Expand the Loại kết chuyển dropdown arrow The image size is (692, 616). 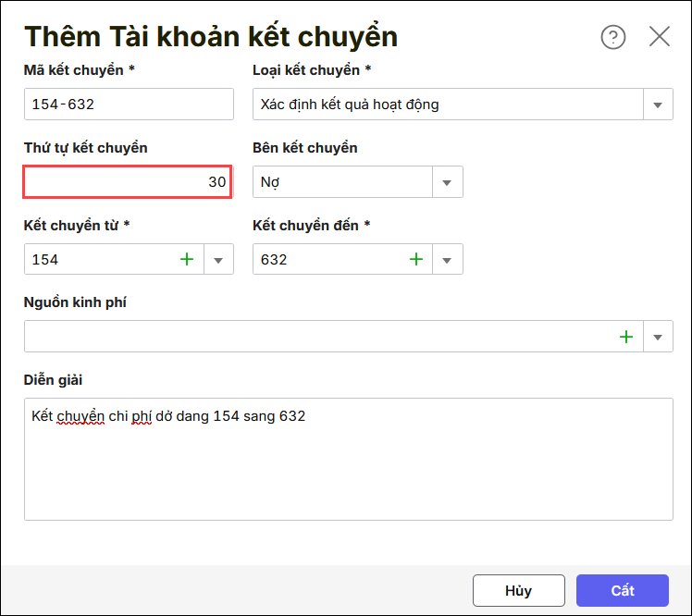tap(658, 105)
